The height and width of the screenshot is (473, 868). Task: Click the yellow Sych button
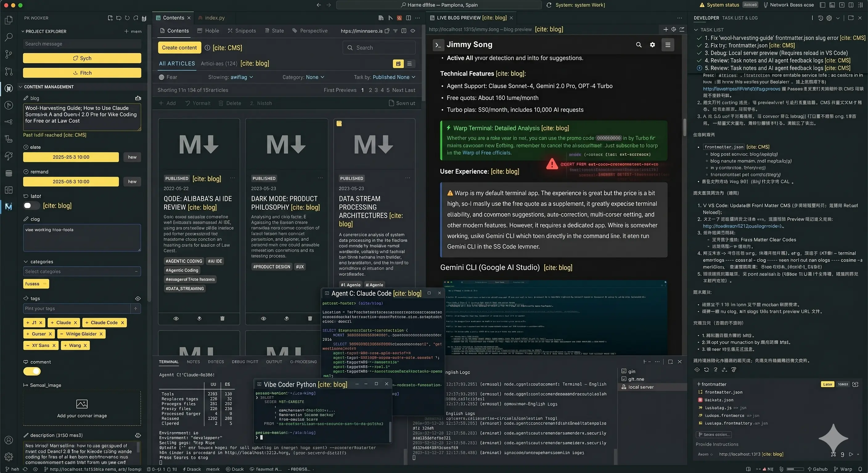[x=82, y=58]
